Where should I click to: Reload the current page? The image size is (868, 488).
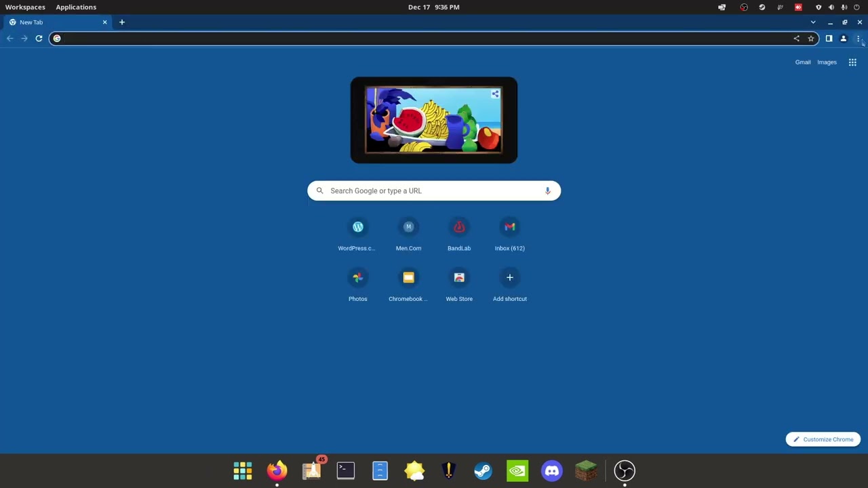pos(39,39)
